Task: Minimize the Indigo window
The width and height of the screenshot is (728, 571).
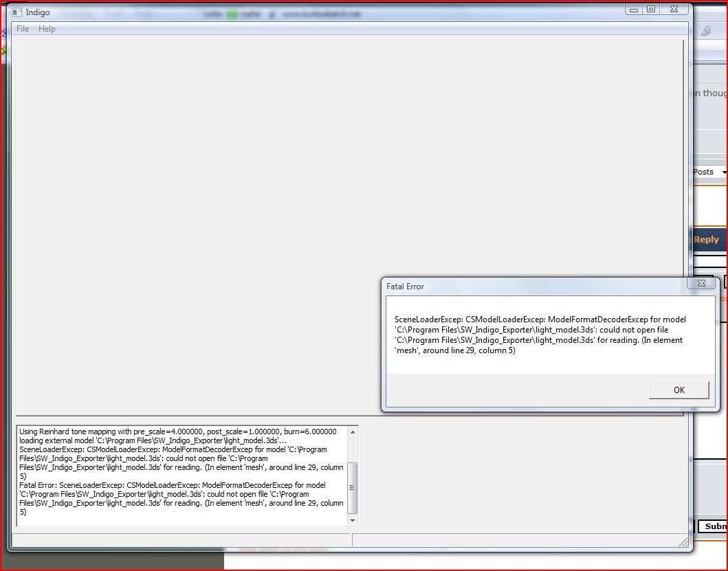Action: 634,9
